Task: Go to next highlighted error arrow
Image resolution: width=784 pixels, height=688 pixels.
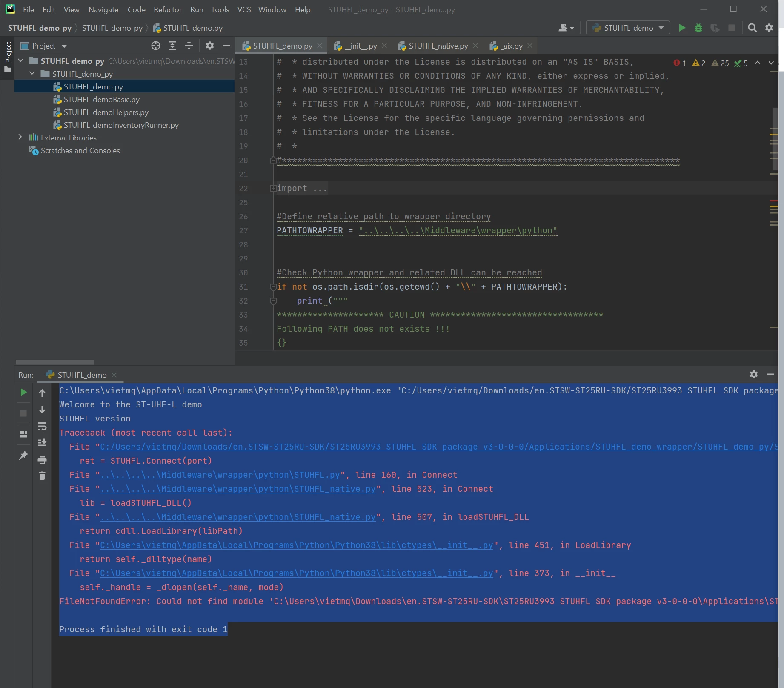Action: click(771, 63)
